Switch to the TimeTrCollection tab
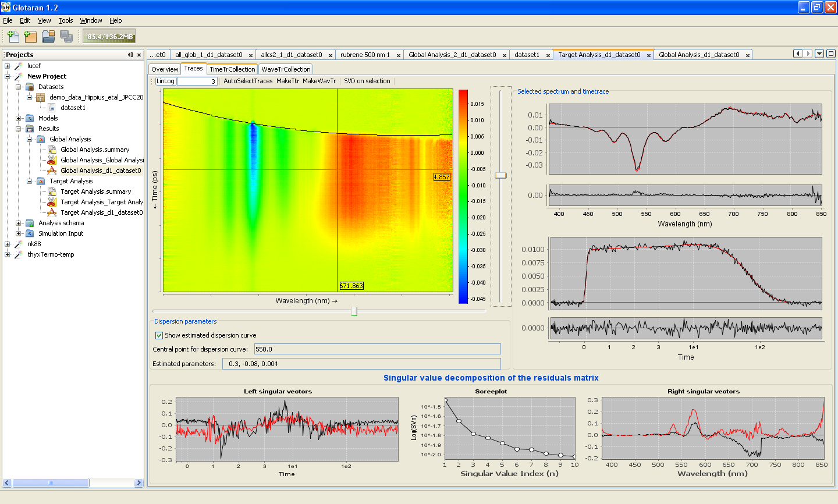Viewport: 838px width, 504px height. [232, 69]
